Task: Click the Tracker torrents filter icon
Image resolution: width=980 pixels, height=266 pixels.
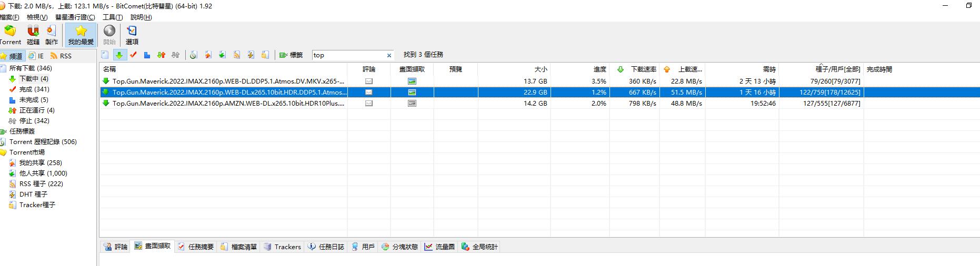Action: 265,55
